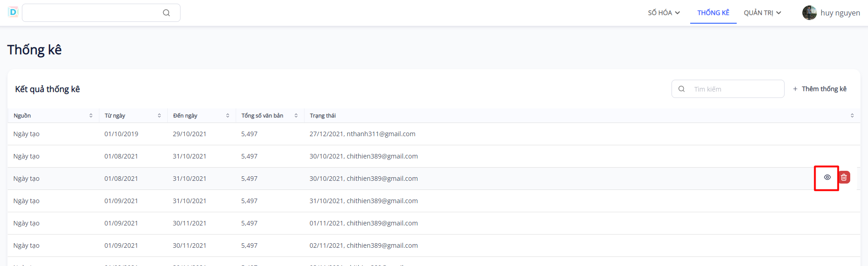Click the blue D app logo

[13, 12]
